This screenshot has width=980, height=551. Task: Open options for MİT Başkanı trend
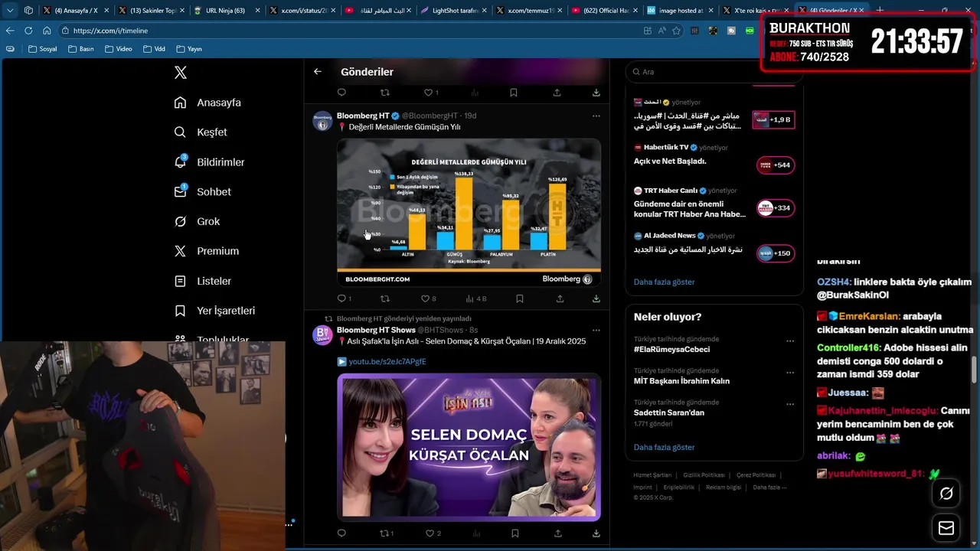[x=790, y=373]
